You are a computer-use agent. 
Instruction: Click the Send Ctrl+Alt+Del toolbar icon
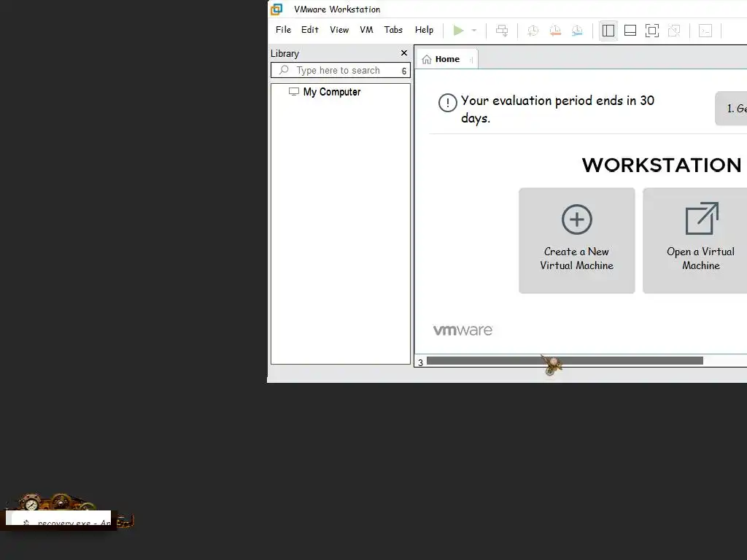(x=502, y=31)
